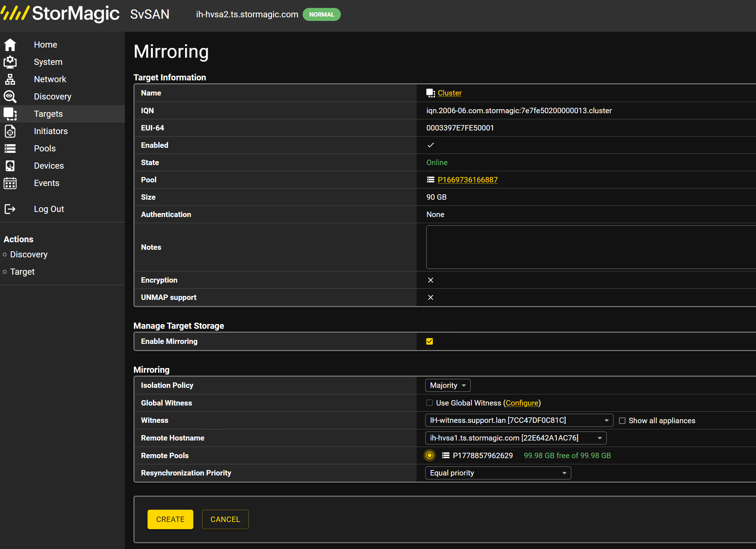Click the NORMAL status badge
The image size is (756, 549).
(x=322, y=14)
